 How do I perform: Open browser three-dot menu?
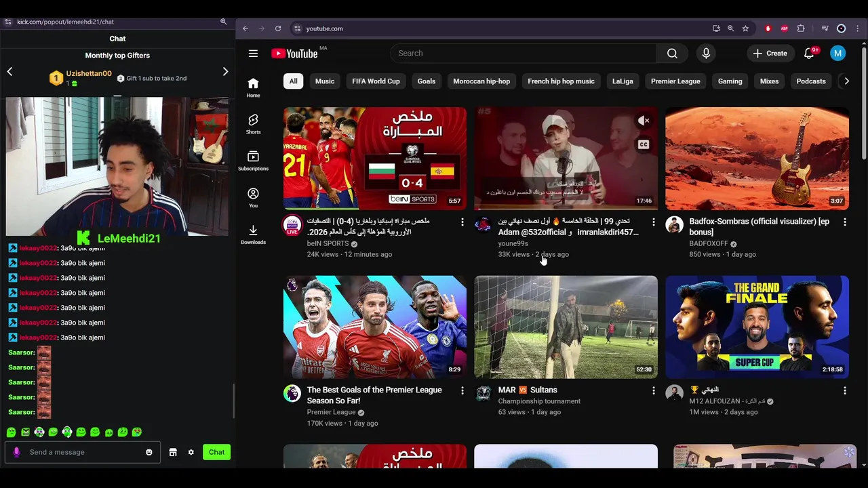coord(857,28)
